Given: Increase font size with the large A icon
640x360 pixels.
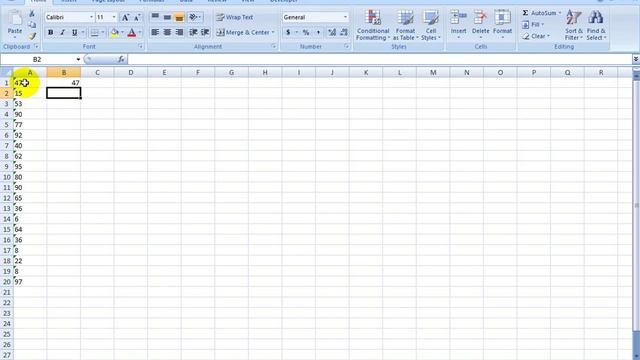Looking at the screenshot, I should (x=125, y=17).
